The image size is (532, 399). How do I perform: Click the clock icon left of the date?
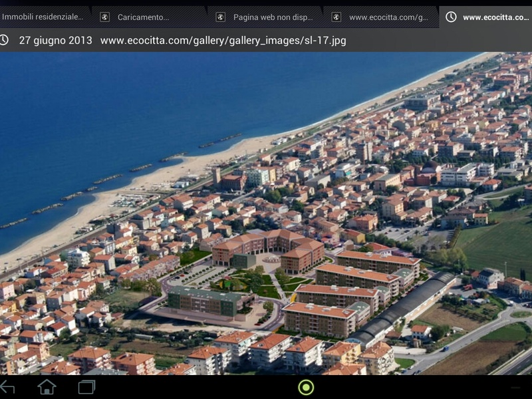5,40
